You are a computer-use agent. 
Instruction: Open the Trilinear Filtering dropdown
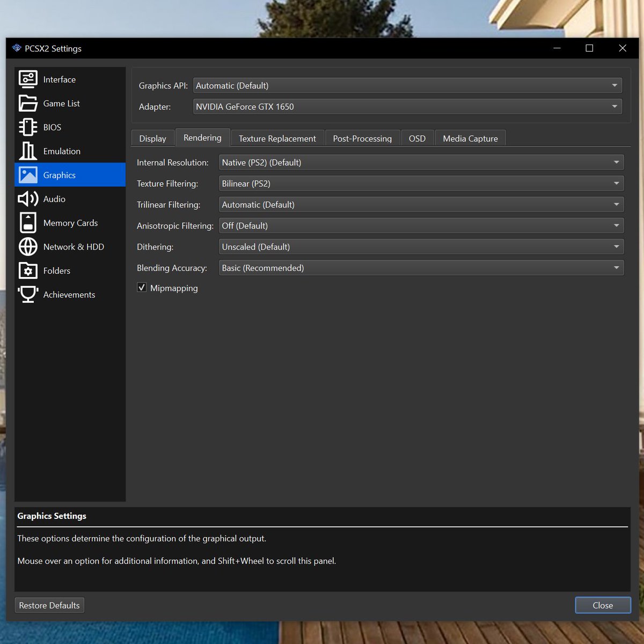(421, 204)
